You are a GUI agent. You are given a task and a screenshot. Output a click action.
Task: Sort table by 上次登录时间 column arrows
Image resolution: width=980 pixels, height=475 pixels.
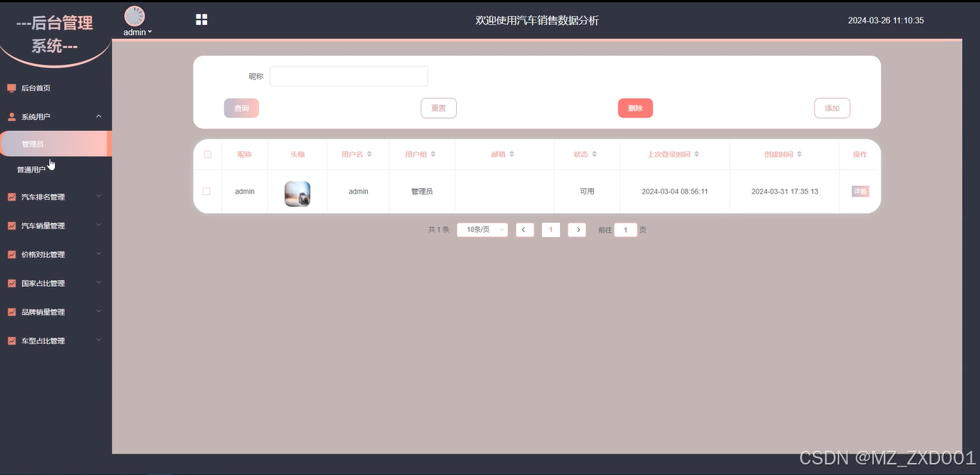click(697, 154)
